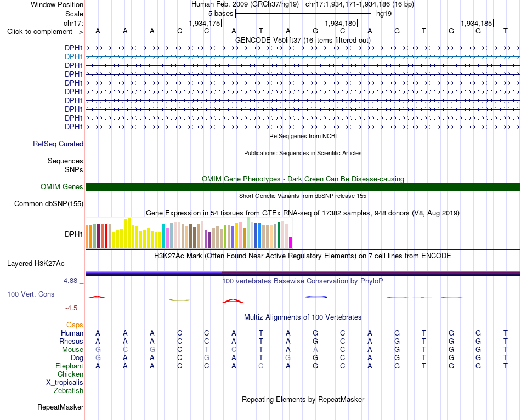
Task: Select the Scale track label
Action: 74,14
